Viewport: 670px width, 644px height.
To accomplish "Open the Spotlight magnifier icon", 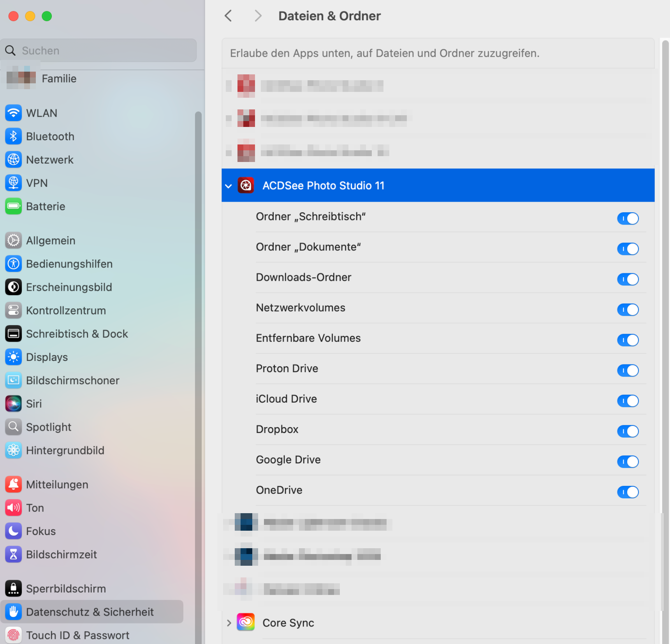I will pyautogui.click(x=13, y=427).
